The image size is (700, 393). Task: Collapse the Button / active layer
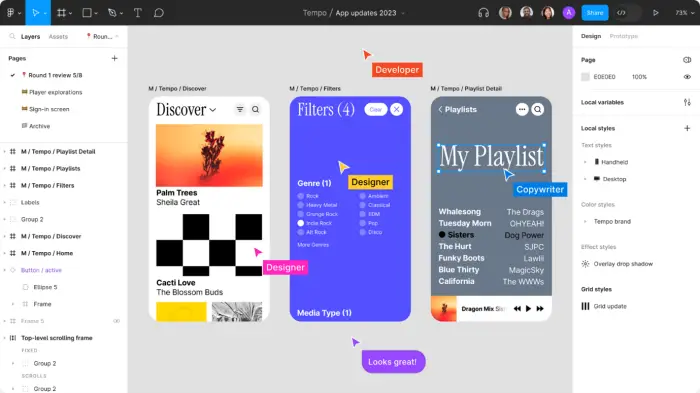point(4,270)
